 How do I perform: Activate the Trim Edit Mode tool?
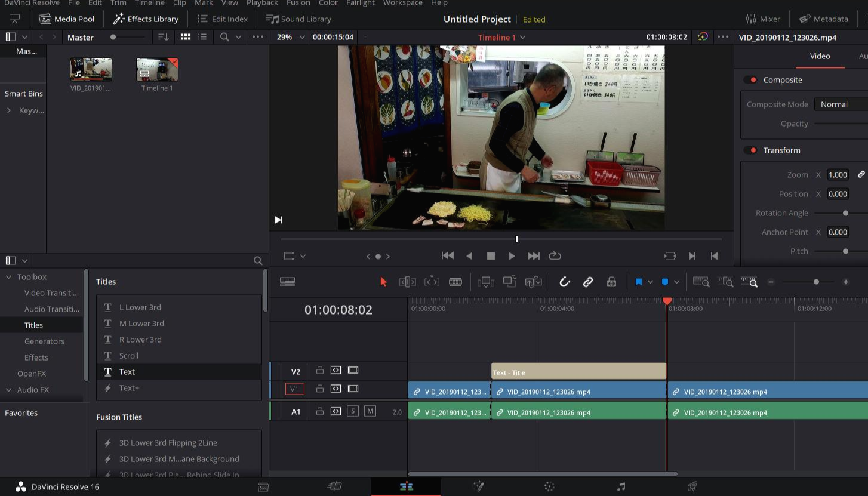click(407, 282)
